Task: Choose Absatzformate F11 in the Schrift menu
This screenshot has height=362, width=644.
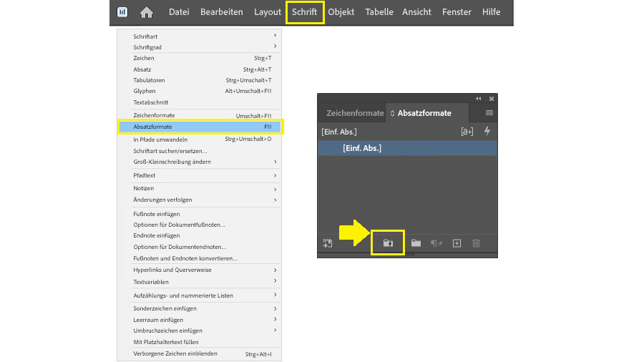Action: 200,127
